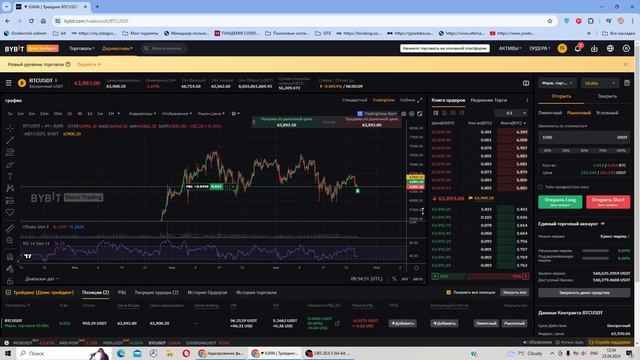Click the download app icon in header

tap(594, 49)
